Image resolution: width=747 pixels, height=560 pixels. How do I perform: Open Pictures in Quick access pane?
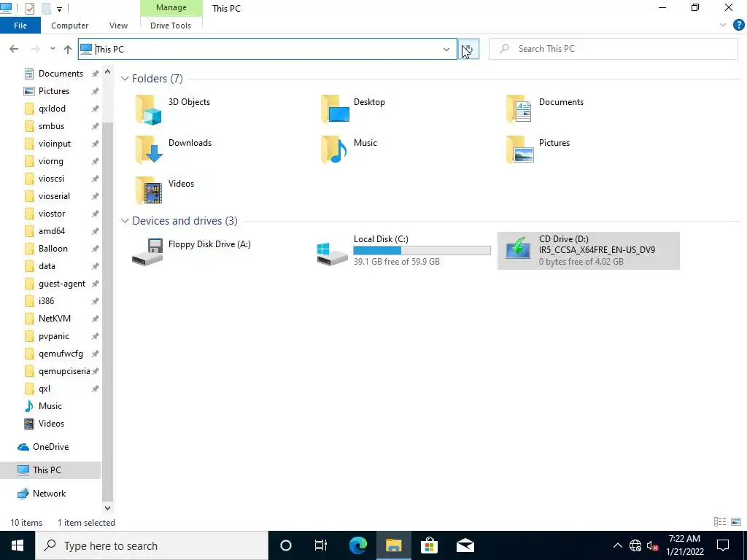click(x=54, y=91)
